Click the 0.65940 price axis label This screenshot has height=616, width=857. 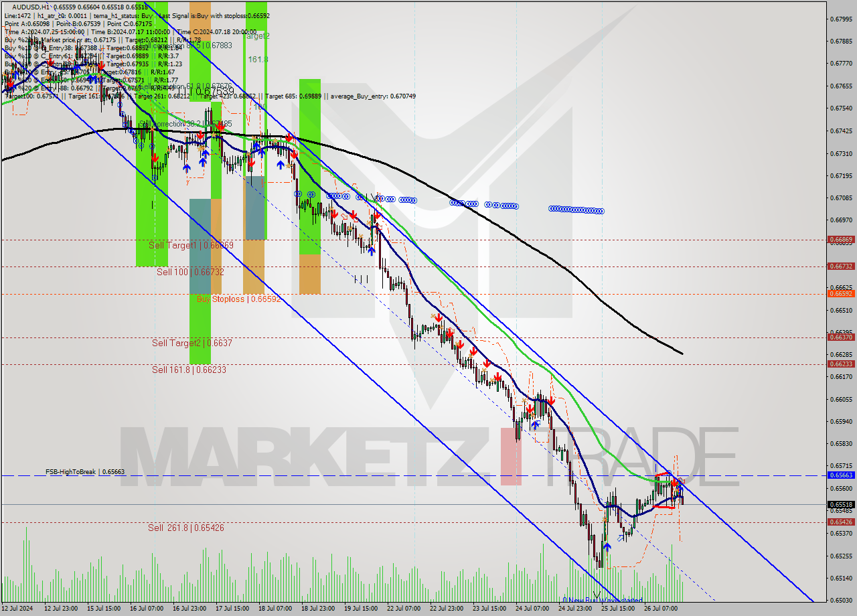(x=840, y=421)
